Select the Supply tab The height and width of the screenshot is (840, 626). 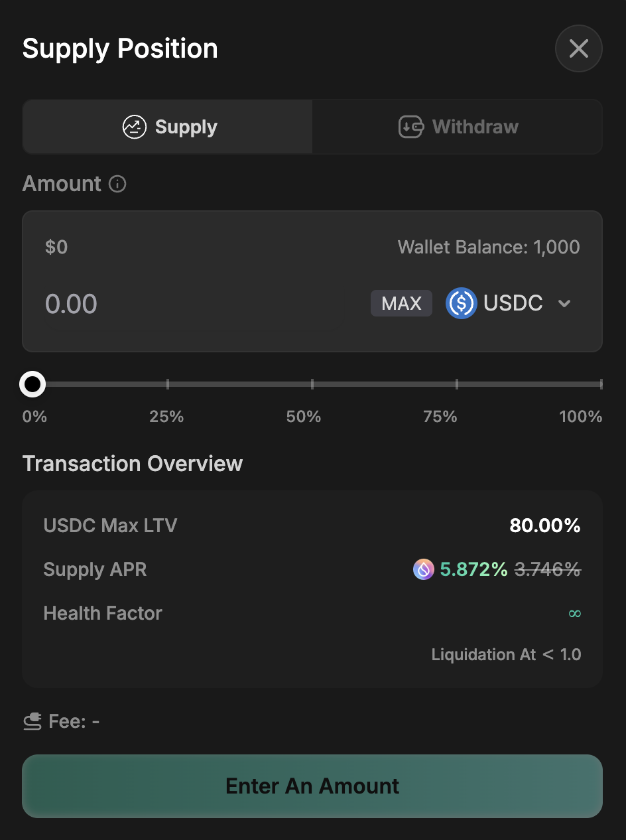click(x=168, y=127)
